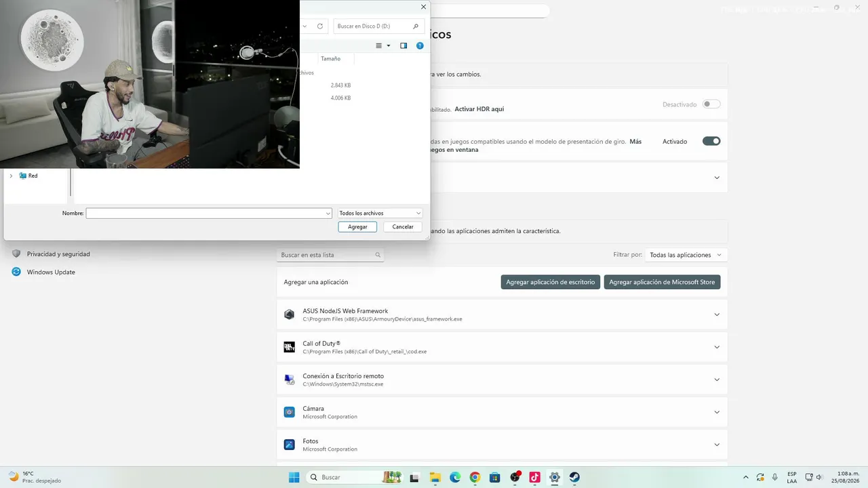Launch Microsoft Edge from the taskbar
This screenshot has height=488, width=868.
point(455,477)
